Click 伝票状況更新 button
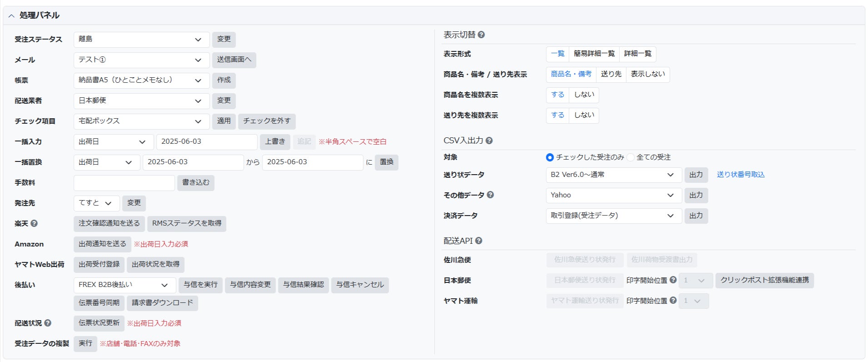 coord(99,323)
